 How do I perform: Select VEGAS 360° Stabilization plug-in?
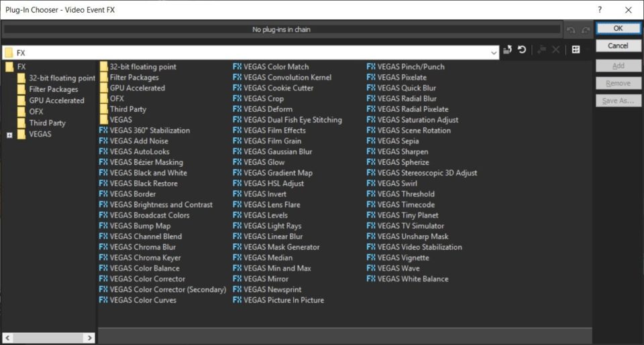[145, 131]
